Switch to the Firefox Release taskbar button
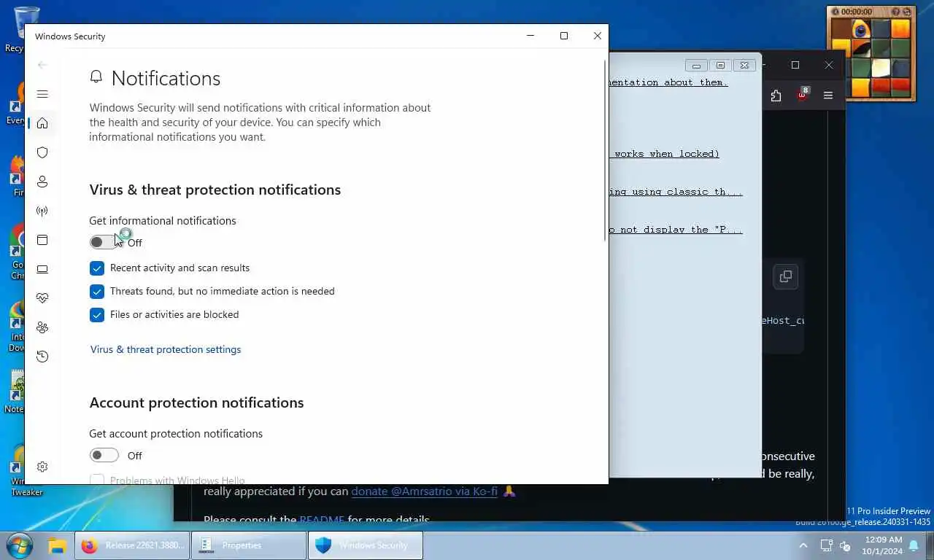The image size is (934, 560). pos(132,545)
